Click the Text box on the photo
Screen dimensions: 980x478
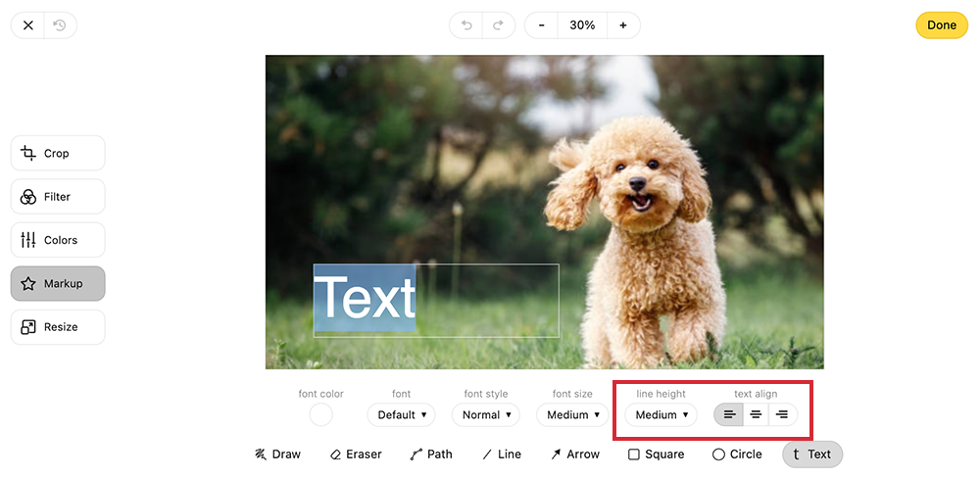[435, 301]
